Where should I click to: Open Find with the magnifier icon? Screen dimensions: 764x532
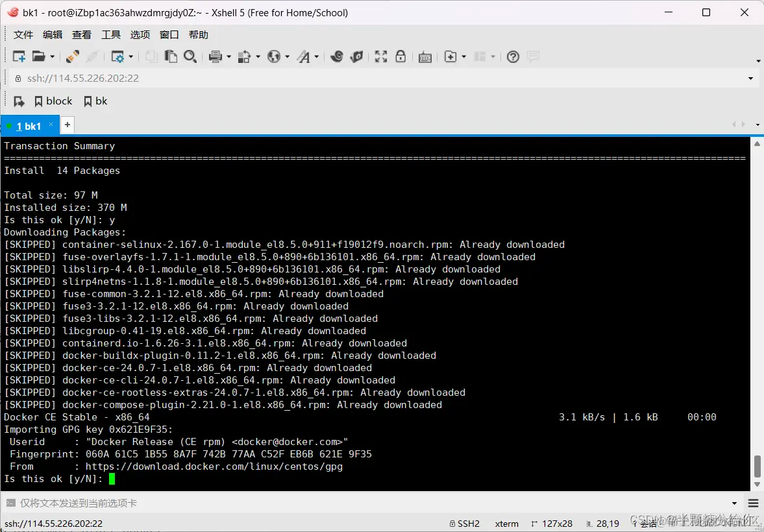[x=190, y=56]
